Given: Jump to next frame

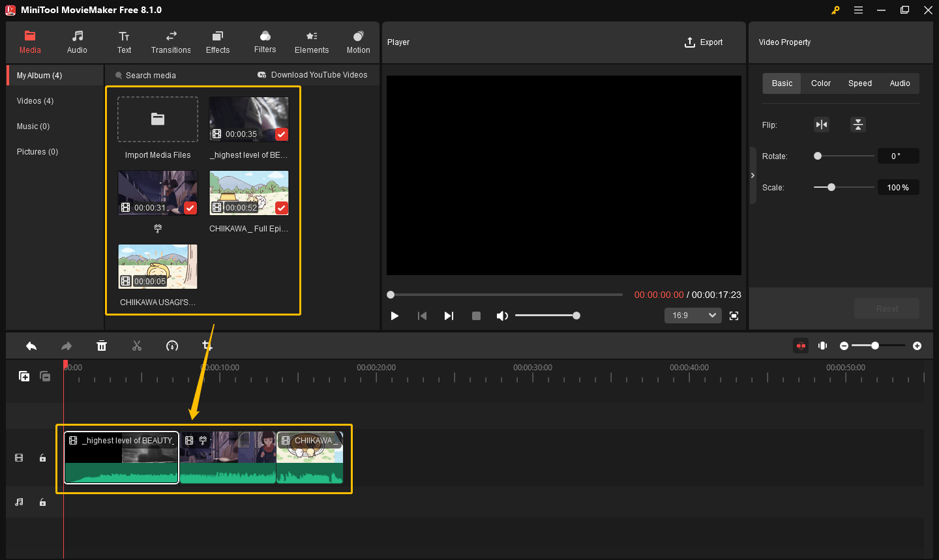Looking at the screenshot, I should (449, 316).
